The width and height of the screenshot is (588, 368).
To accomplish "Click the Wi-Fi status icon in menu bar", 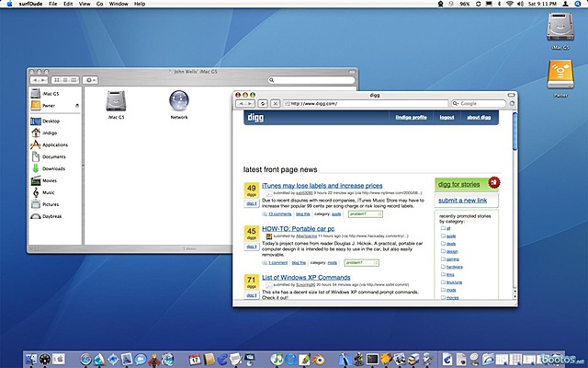I will pos(509,4).
